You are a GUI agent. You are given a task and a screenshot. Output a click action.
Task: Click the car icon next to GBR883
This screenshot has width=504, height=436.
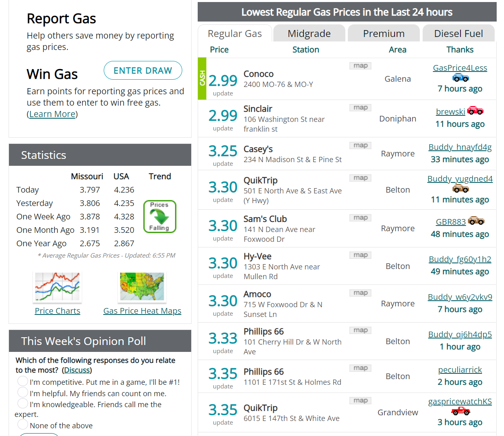[476, 221]
